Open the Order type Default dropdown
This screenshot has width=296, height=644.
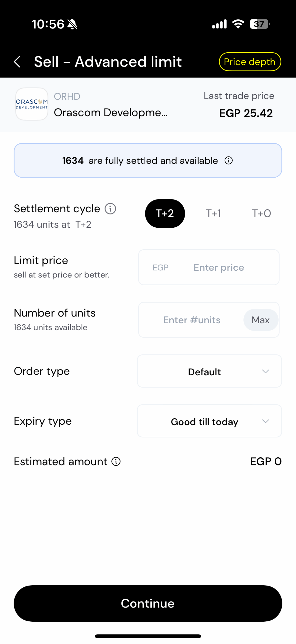209,371
